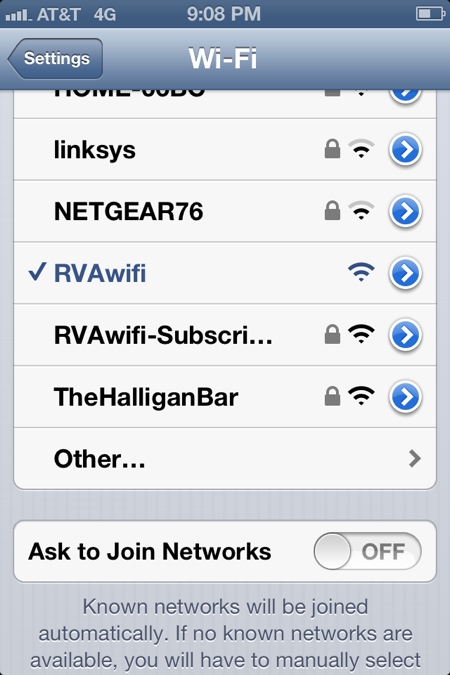Join the TheHalliganBar network

225,396
